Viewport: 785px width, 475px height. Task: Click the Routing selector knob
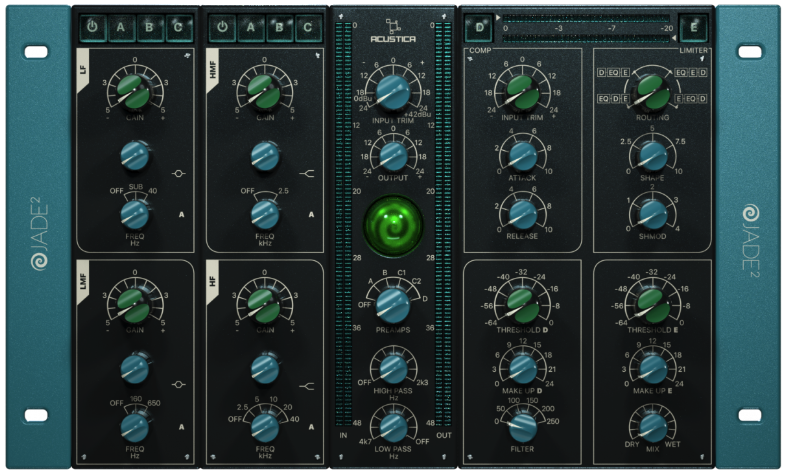coord(652,88)
